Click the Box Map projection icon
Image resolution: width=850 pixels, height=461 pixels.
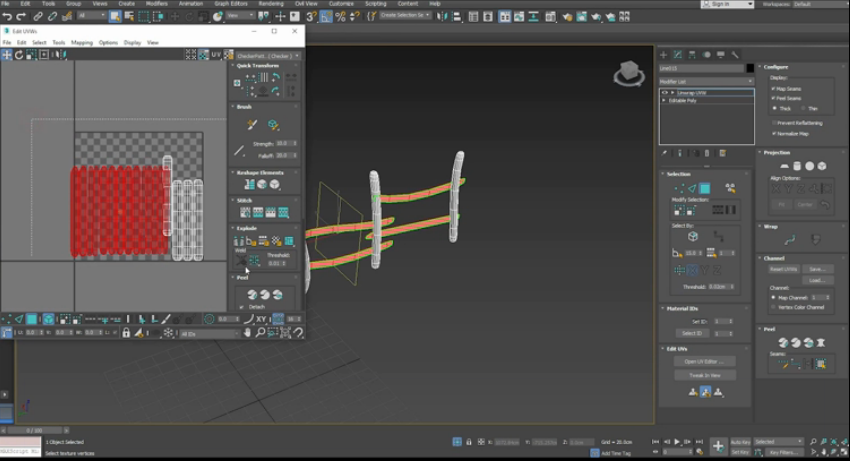822,166
